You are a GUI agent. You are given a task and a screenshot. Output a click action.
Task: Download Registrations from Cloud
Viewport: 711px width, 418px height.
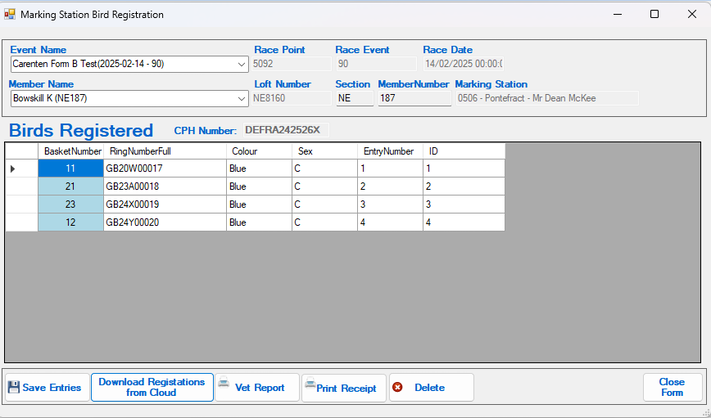[x=152, y=387]
